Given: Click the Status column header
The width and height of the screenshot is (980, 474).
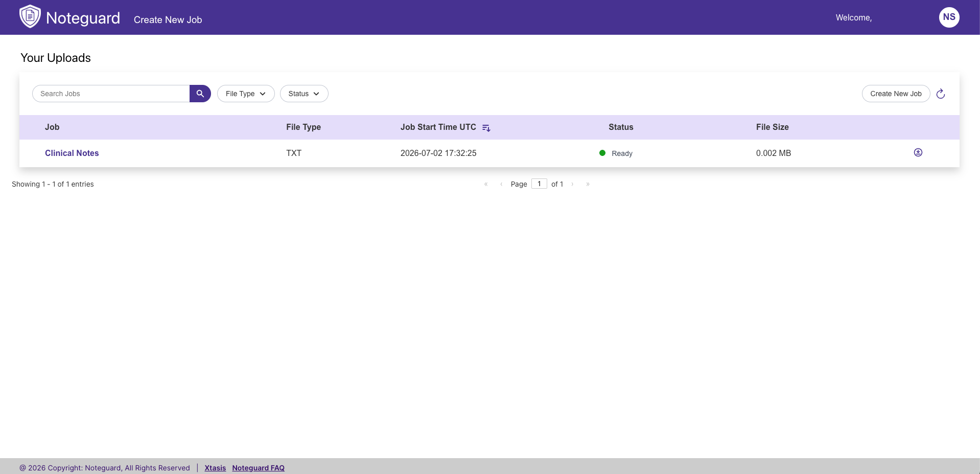Looking at the screenshot, I should [621, 127].
